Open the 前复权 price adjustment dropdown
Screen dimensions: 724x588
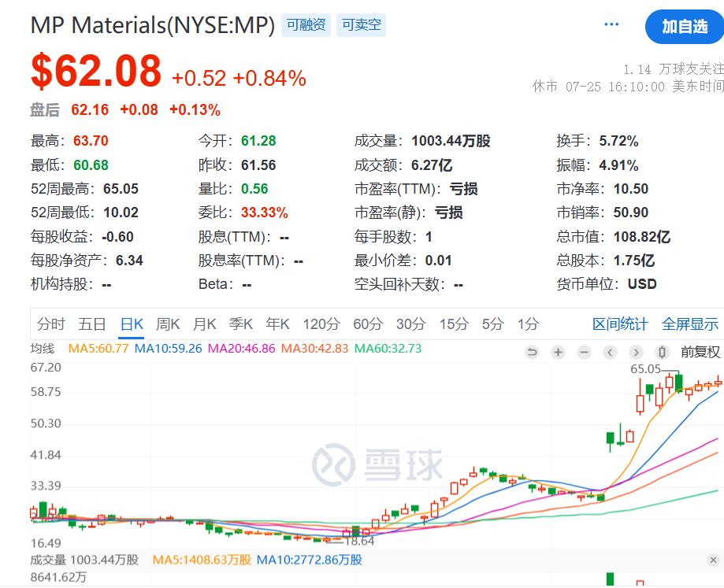[x=700, y=353]
